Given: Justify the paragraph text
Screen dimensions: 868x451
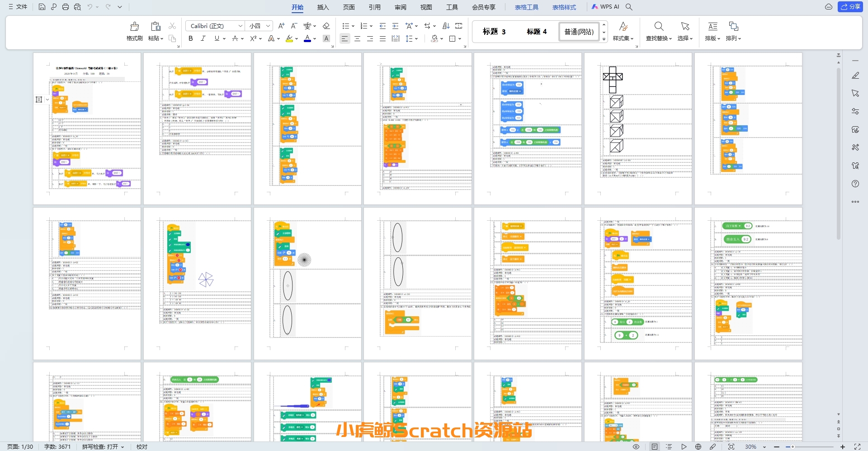Looking at the screenshot, I should [382, 38].
